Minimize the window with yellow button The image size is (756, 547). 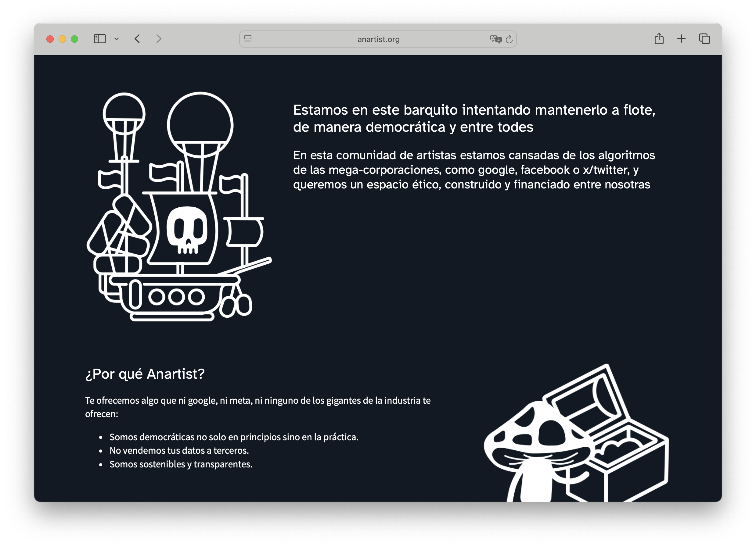(62, 39)
